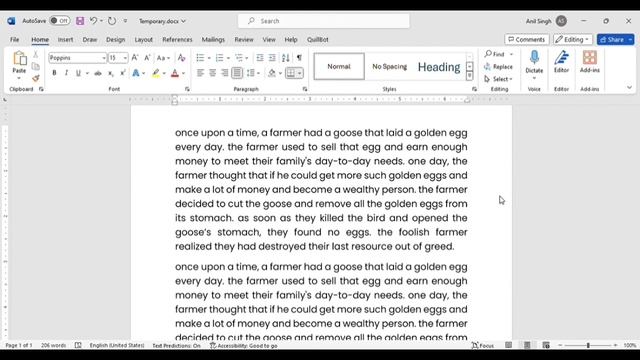Open the shading color dropdown arrow
This screenshot has width=640, height=360.
[280, 73]
